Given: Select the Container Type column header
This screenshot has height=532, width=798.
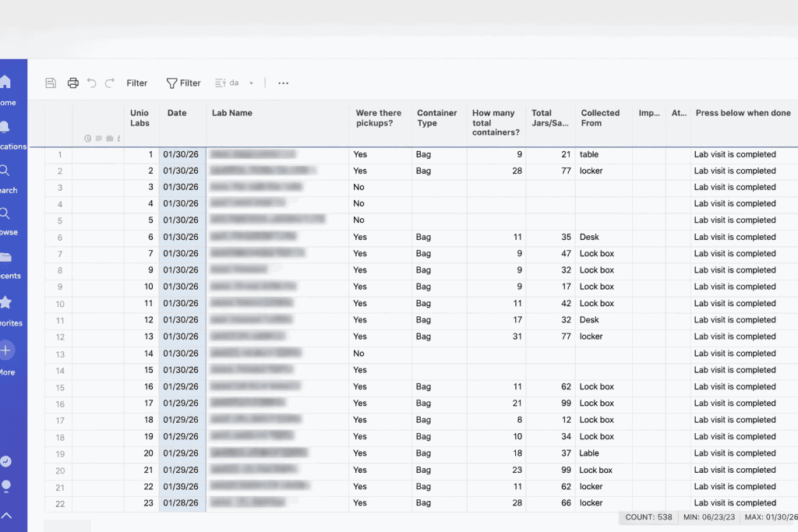Looking at the screenshot, I should point(440,125).
